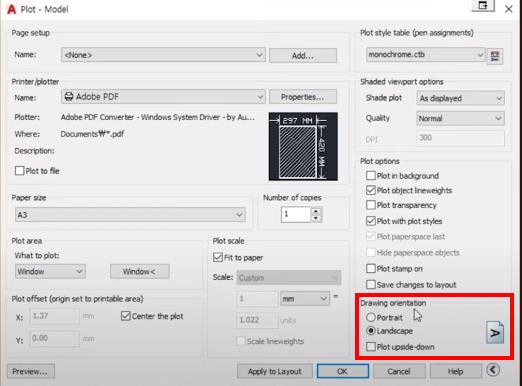Open the Paper size A3 dropdown
522x386 pixels.
[130, 215]
